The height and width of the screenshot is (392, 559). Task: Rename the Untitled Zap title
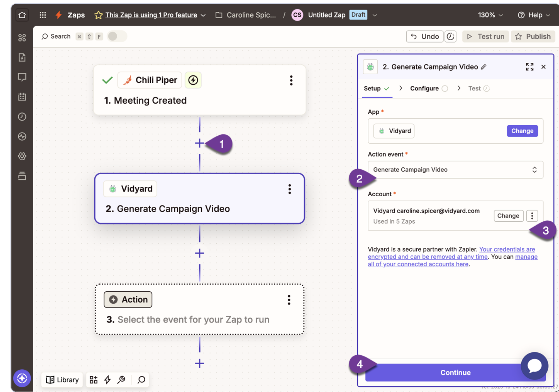coord(326,15)
